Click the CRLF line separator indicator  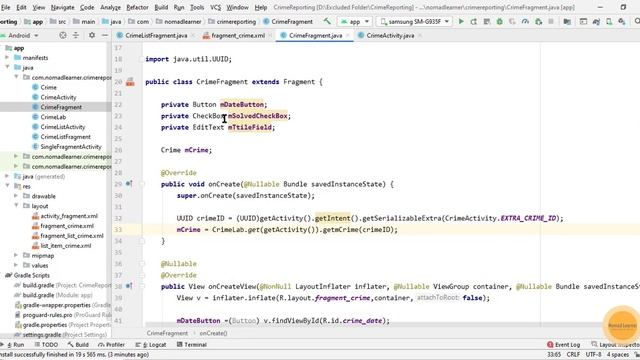[x=573, y=355]
